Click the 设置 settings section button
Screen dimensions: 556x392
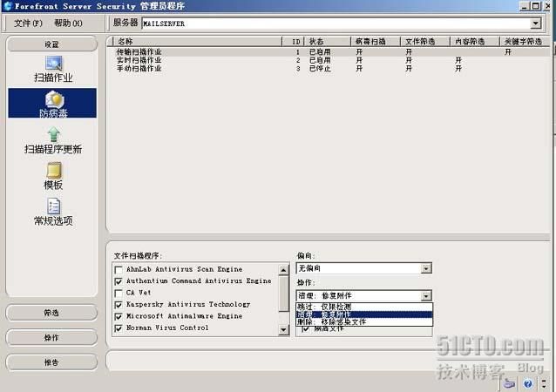point(51,44)
